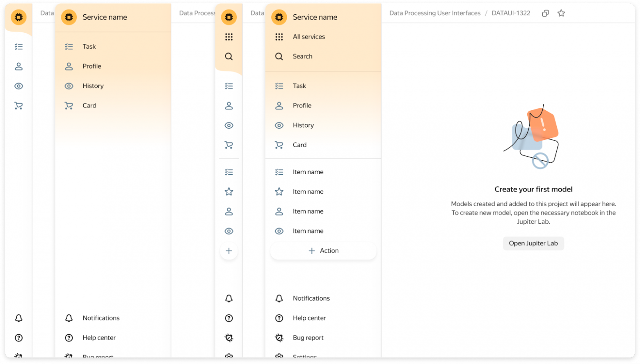This screenshot has height=364, width=640.
Task: Open Notifications in the left expanded menu
Action: click(x=113, y=318)
